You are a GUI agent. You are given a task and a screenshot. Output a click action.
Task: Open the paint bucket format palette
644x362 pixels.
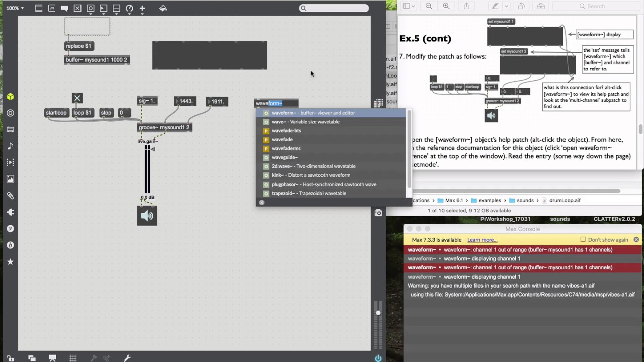pyautogui.click(x=163, y=8)
